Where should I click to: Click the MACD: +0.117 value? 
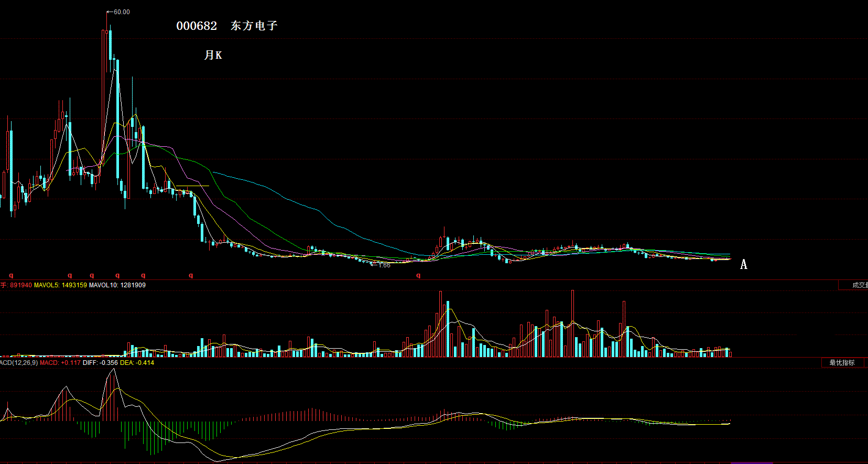point(61,363)
